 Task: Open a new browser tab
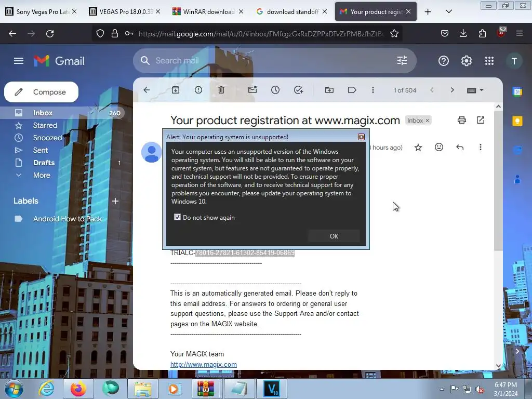coord(428,12)
